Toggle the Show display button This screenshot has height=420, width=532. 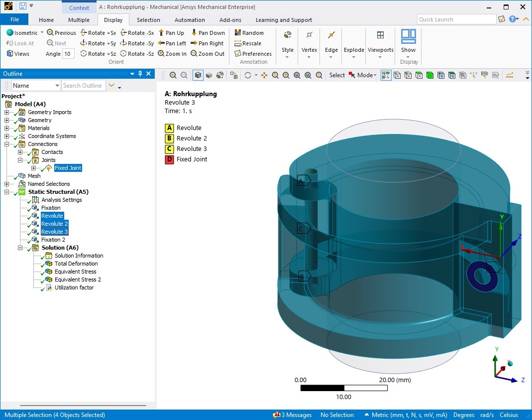click(408, 35)
